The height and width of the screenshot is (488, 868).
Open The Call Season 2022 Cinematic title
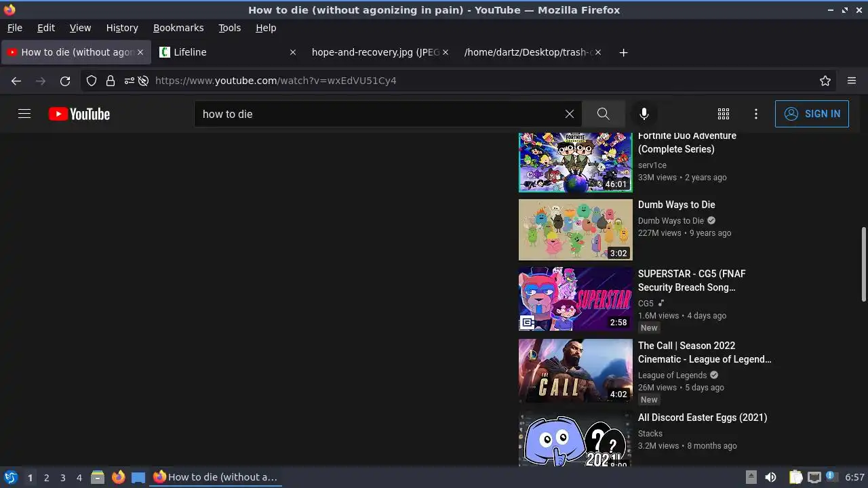(705, 352)
